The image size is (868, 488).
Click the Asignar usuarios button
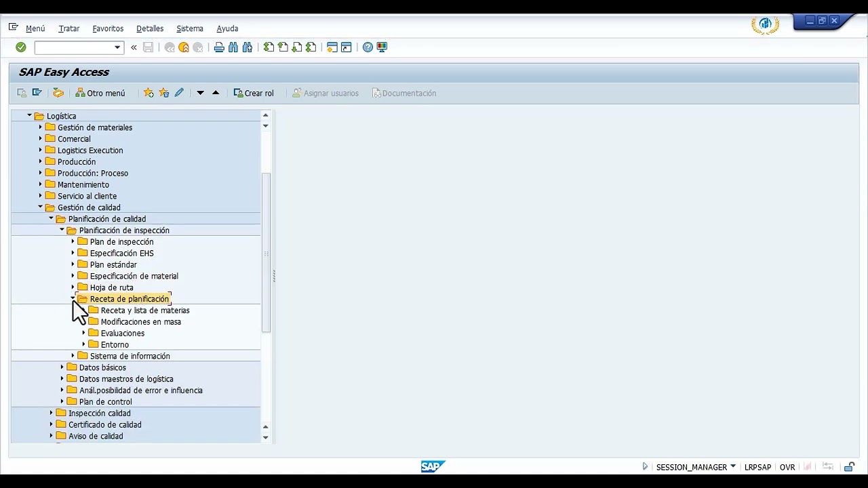click(325, 93)
